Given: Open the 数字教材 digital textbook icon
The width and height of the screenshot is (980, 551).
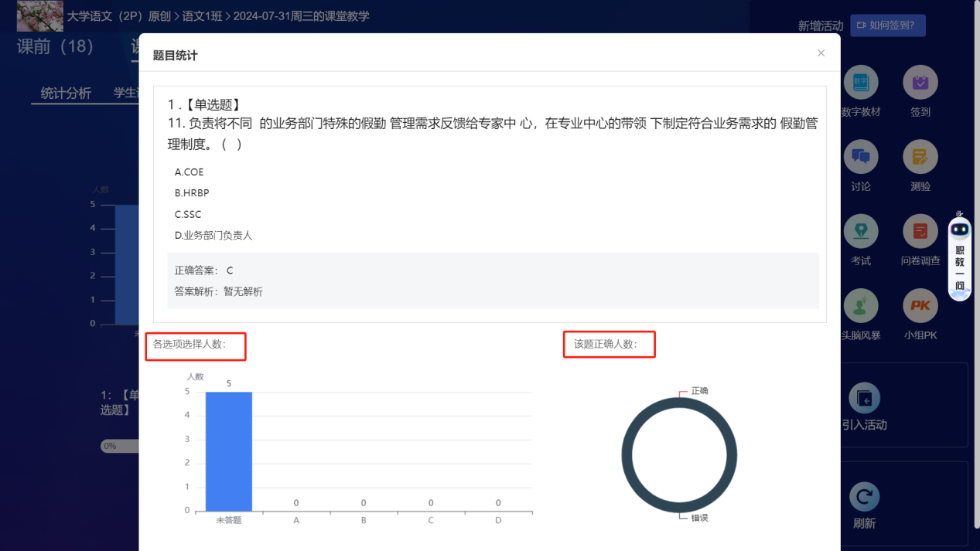Looking at the screenshot, I should point(860,83).
